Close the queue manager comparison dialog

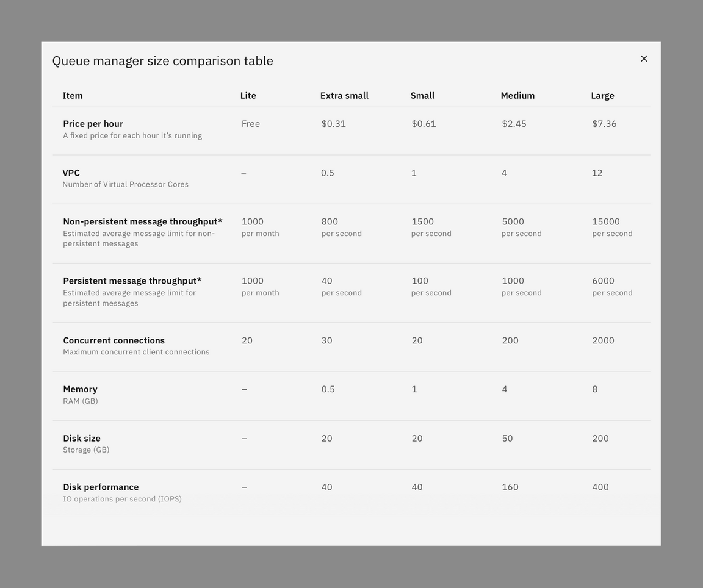click(x=644, y=59)
